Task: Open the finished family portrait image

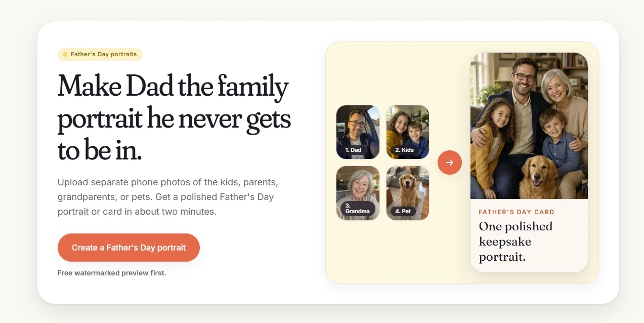Action: click(x=529, y=126)
